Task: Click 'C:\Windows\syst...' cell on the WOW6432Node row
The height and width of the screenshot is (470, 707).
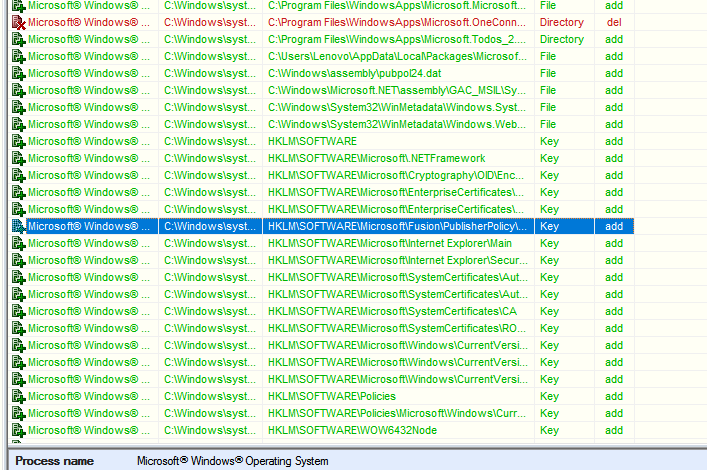Action: pyautogui.click(x=210, y=430)
